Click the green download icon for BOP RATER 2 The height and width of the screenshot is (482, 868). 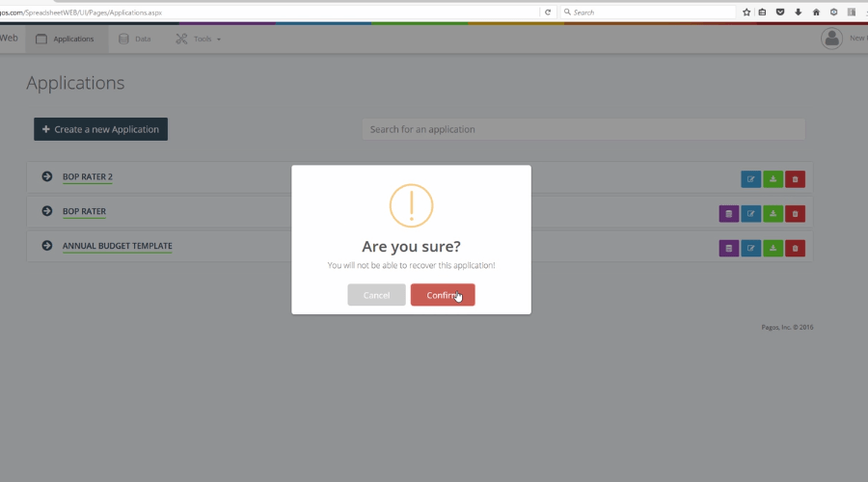(x=773, y=179)
